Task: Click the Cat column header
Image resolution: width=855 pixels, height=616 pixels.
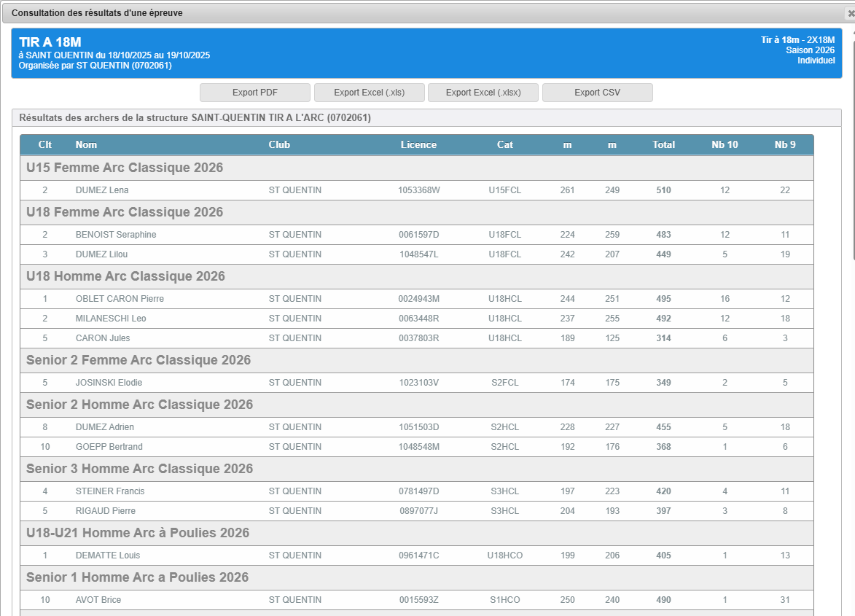Action: tap(505, 144)
